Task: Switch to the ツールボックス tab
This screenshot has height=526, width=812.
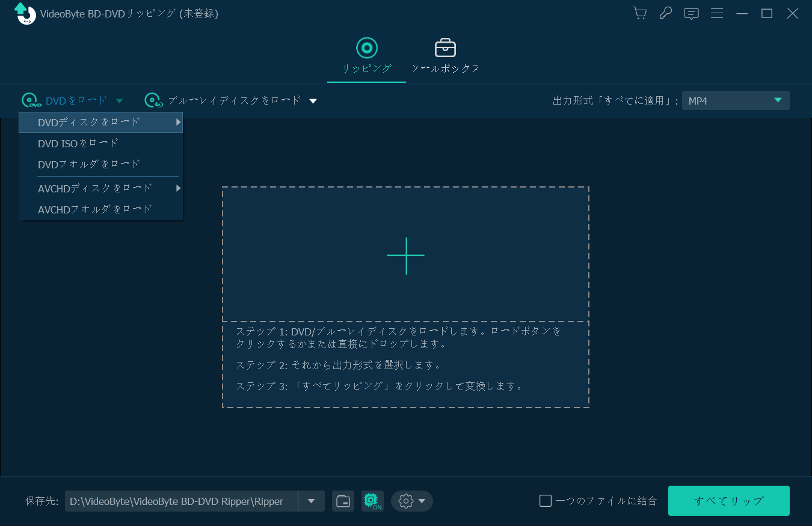Action: 445,56
